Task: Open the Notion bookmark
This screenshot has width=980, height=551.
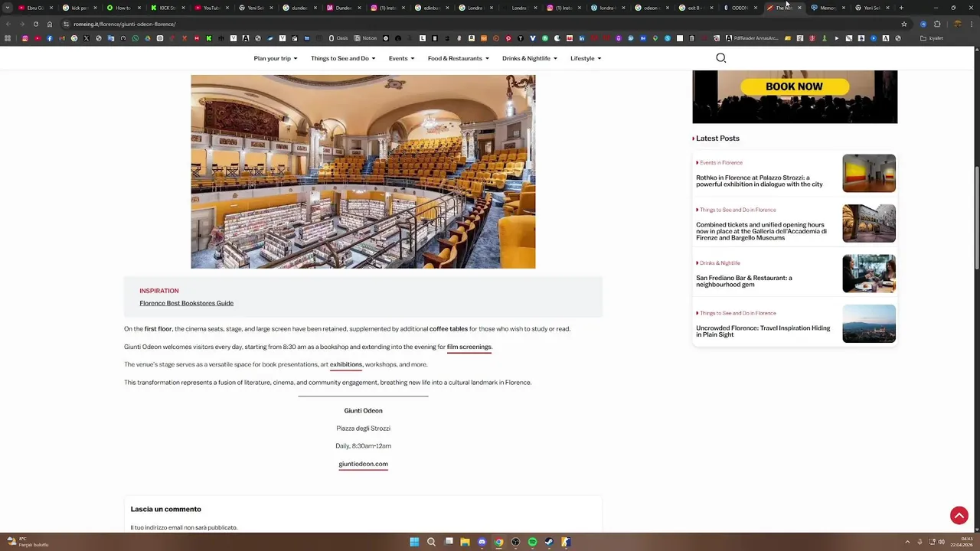Action: point(365,38)
